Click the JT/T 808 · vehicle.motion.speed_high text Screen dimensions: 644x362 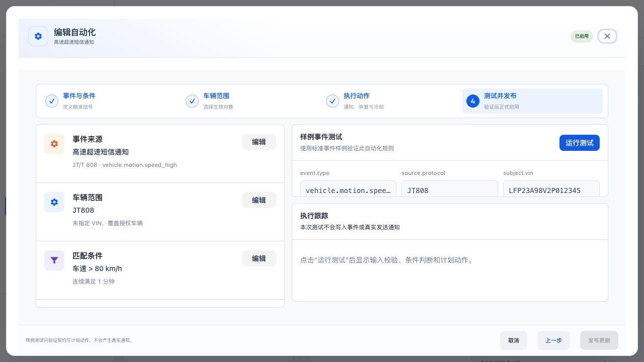point(125,165)
